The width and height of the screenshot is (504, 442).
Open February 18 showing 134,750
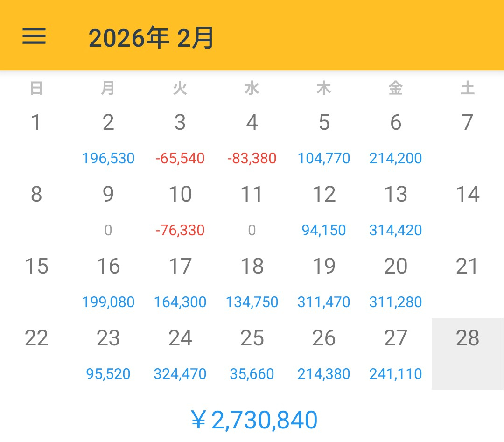click(252, 302)
